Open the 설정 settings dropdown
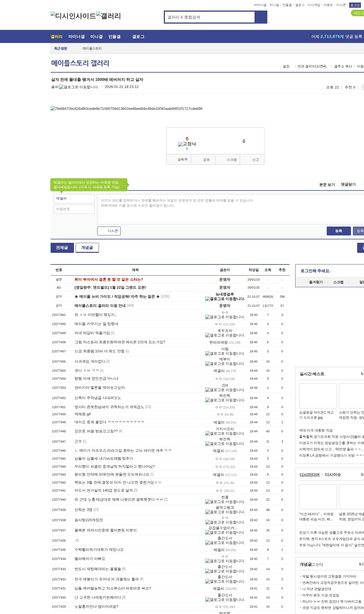The image size is (364, 614). point(286,66)
